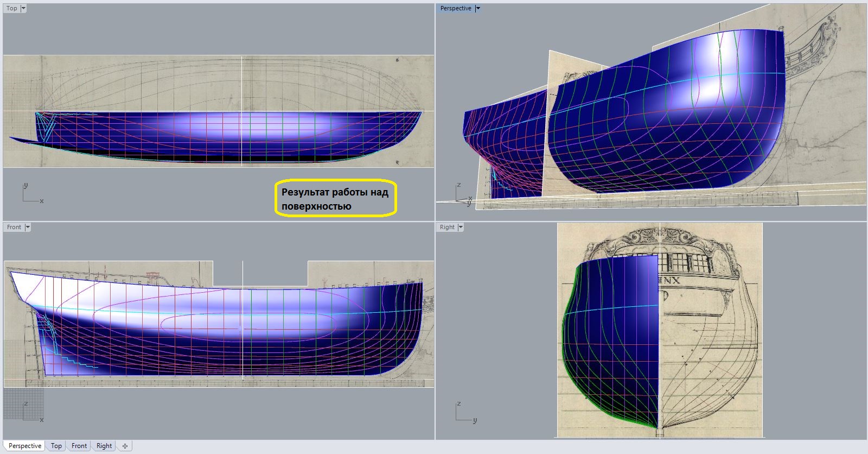Add a new viewport tab with plus icon
Screen dimensions: 868x454
point(125,446)
